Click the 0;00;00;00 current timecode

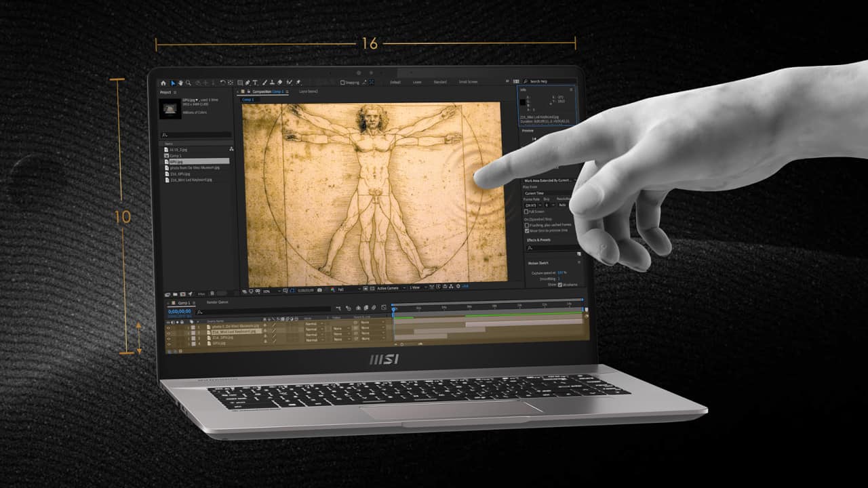click(180, 311)
